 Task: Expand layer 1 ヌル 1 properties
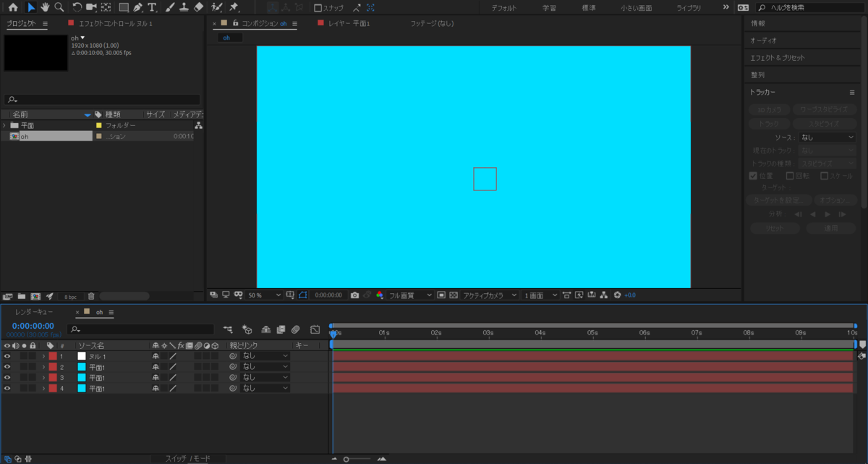click(x=43, y=356)
